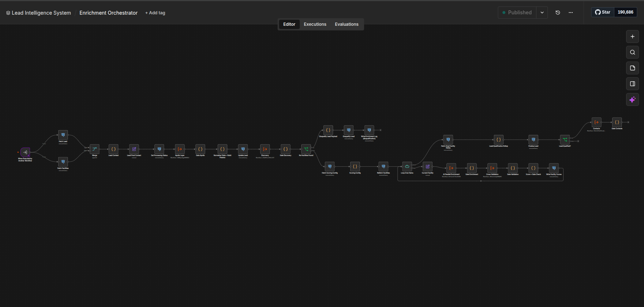Select Normalise State + Build Params node
This screenshot has width=644, height=307.
[222, 149]
